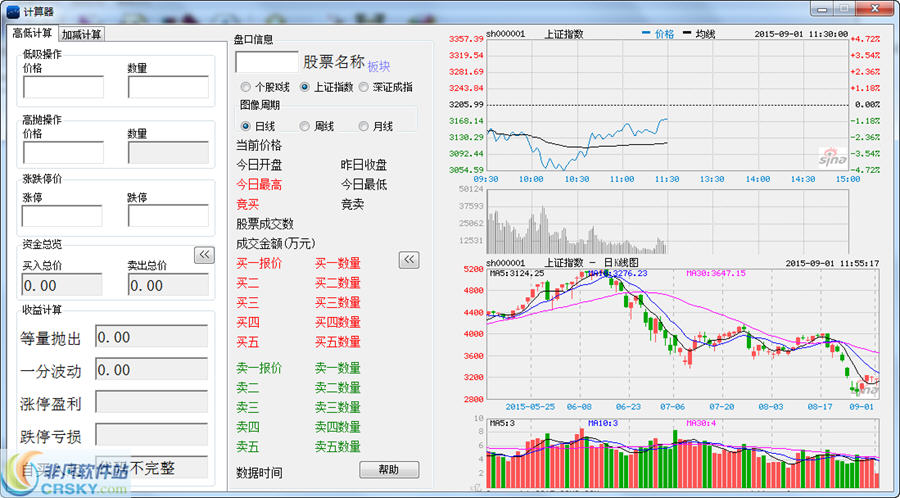This screenshot has height=498, width=900.
Task: Open the 高低计算 tab
Action: coord(32,33)
